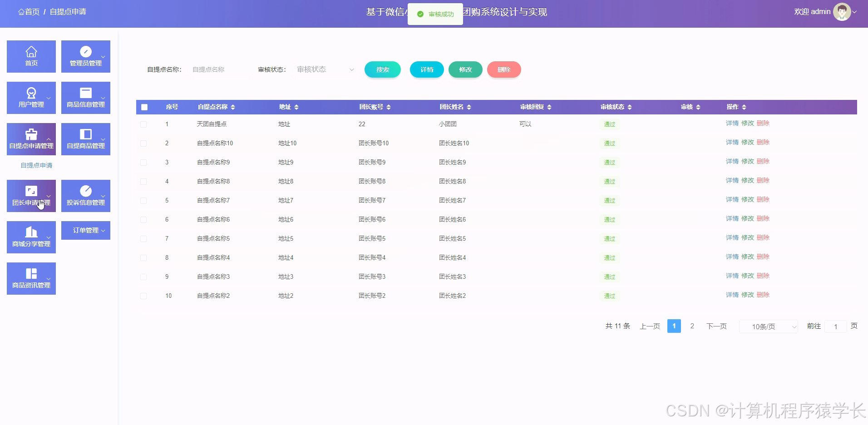Open the 首页 home icon in sidebar
868x425 pixels.
tap(31, 56)
